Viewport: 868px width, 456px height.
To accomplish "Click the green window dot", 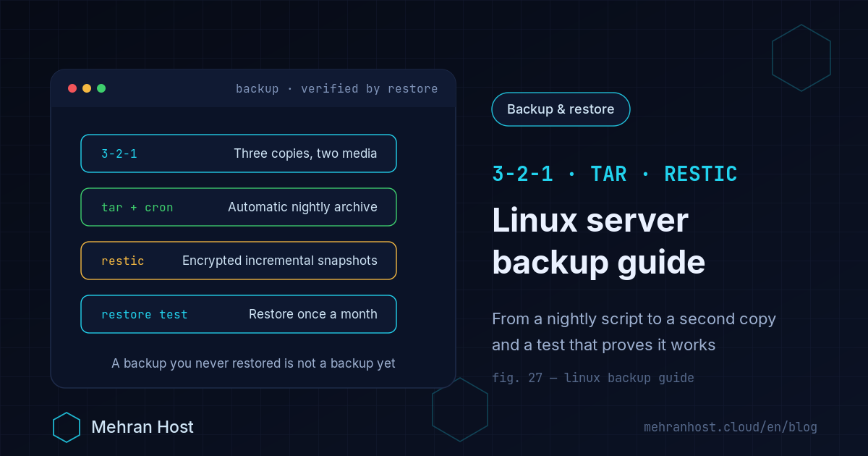I will point(101,88).
